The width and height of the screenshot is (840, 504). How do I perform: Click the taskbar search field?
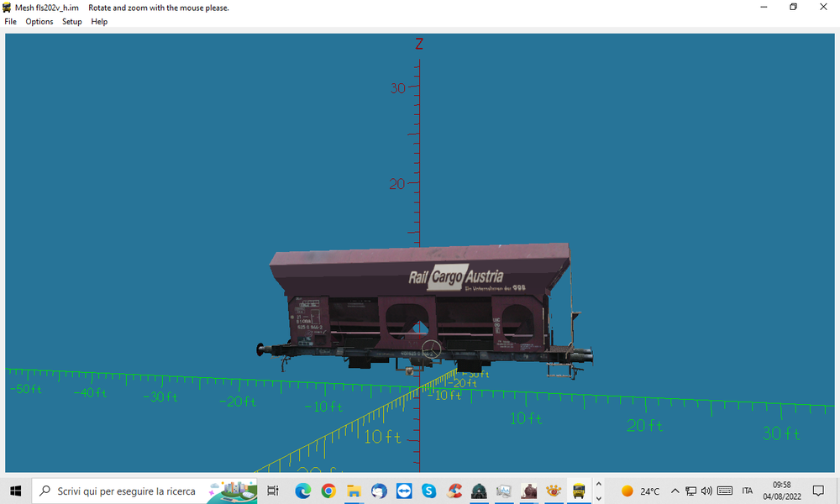pyautogui.click(x=144, y=491)
